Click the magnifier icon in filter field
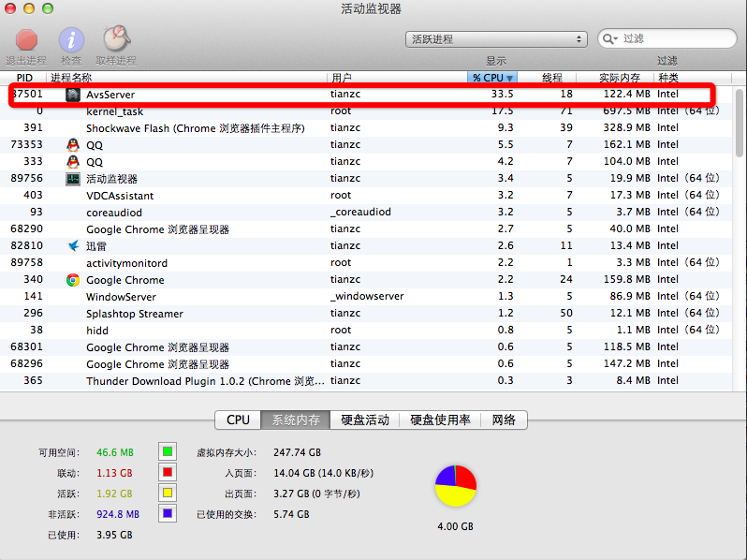 tap(609, 38)
